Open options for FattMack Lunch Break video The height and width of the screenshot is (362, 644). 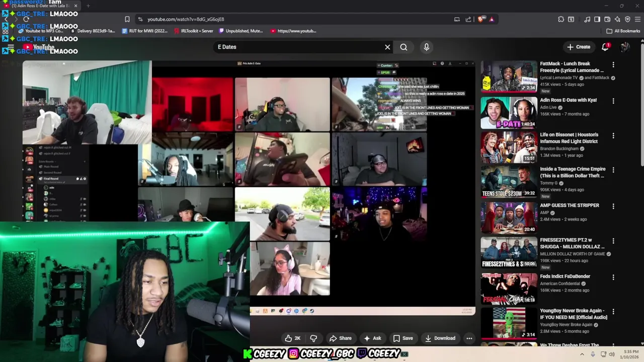point(613,65)
